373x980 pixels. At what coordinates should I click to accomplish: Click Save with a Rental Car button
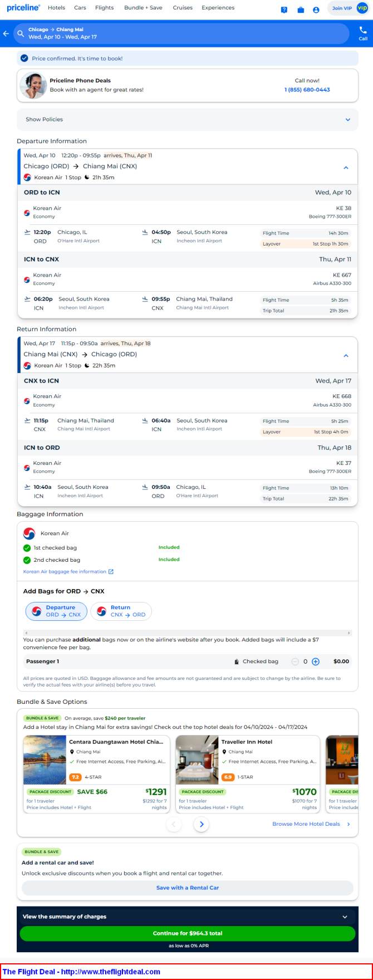coord(188,888)
